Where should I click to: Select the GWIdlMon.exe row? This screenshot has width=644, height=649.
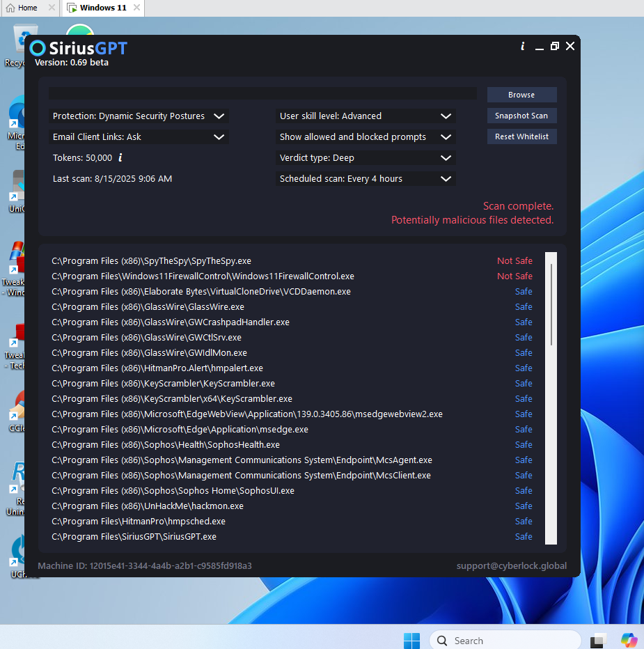click(292, 352)
